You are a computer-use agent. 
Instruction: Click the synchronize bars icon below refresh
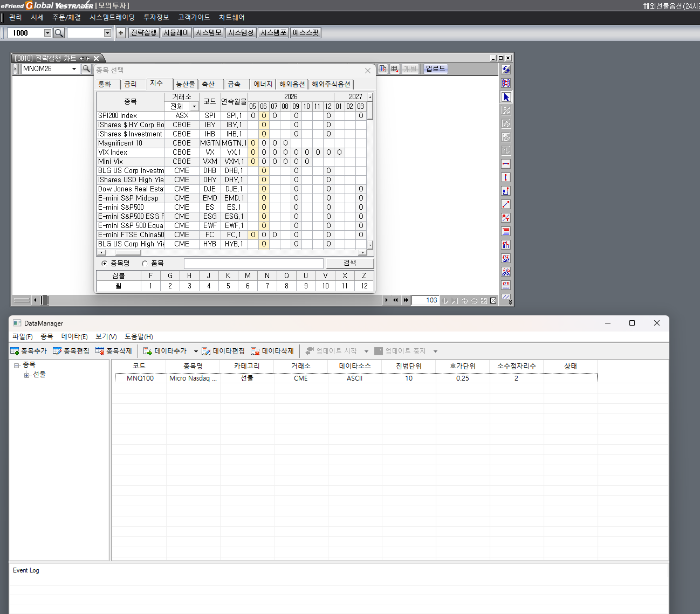point(506,83)
